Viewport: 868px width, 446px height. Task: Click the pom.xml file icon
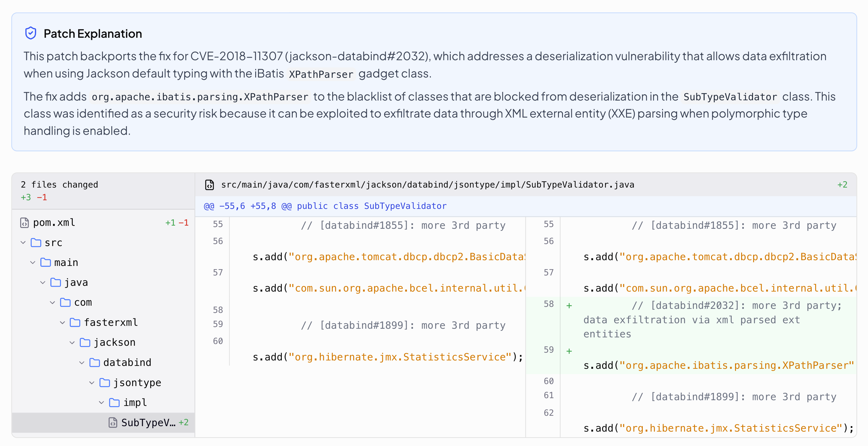[x=24, y=223]
